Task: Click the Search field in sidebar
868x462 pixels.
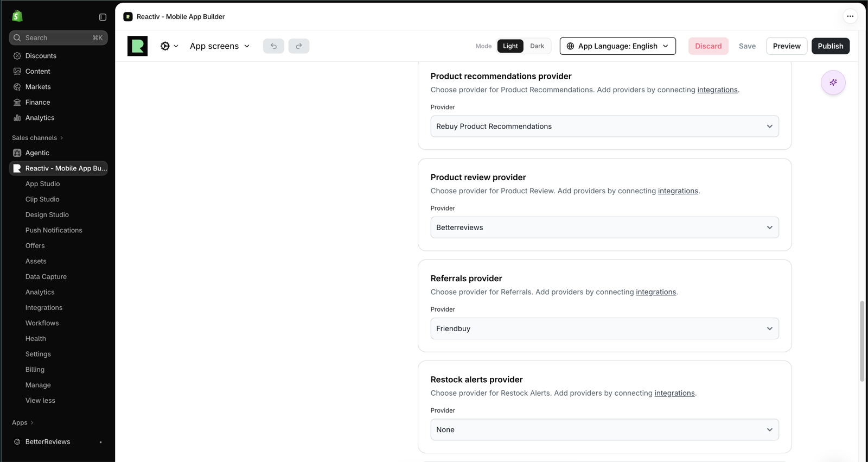Action: point(58,38)
